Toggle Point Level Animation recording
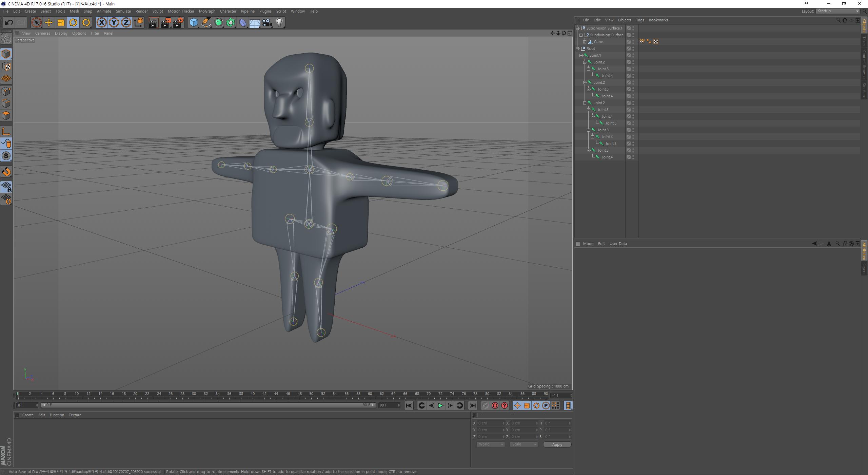This screenshot has width=868, height=475. 555,405
